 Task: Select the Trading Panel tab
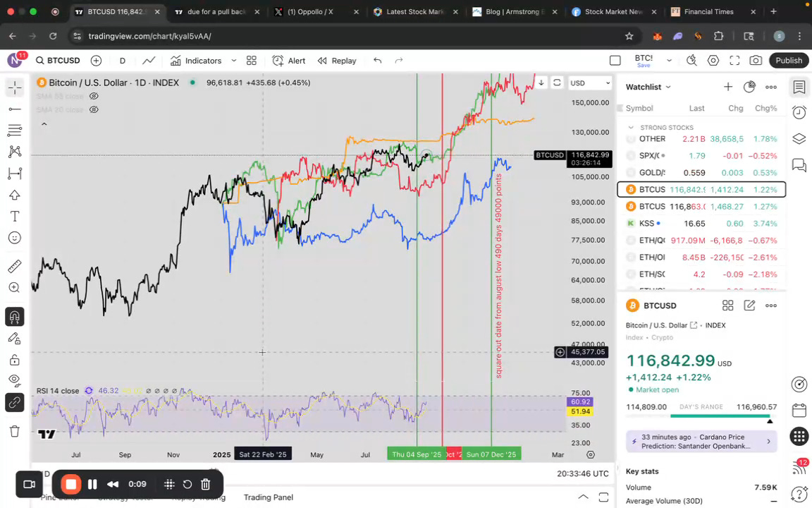coord(268,497)
